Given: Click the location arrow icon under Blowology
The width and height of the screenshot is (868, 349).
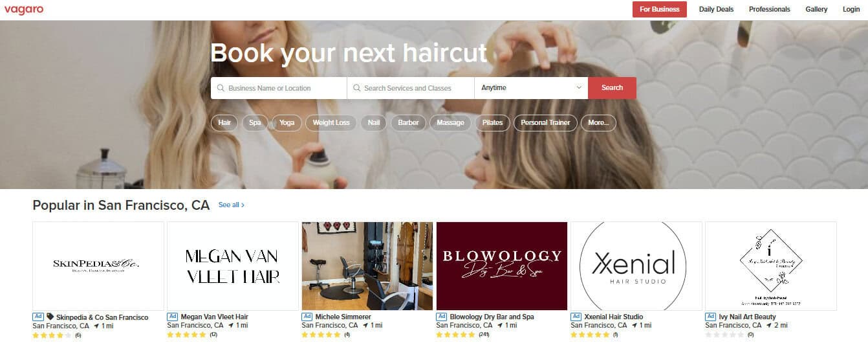Looking at the screenshot, I should 498,326.
